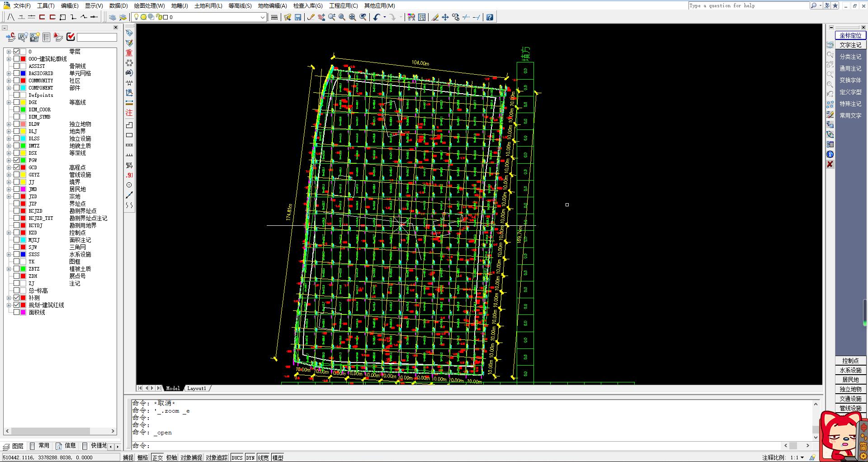Click the COMPONENT layer cyan color swatch
Screen dimensions: 868x462
click(23, 88)
